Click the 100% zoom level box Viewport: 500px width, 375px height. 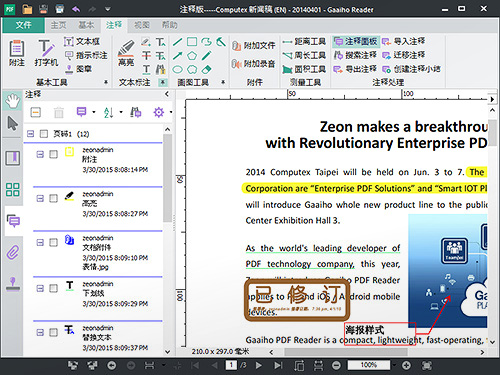(369, 365)
